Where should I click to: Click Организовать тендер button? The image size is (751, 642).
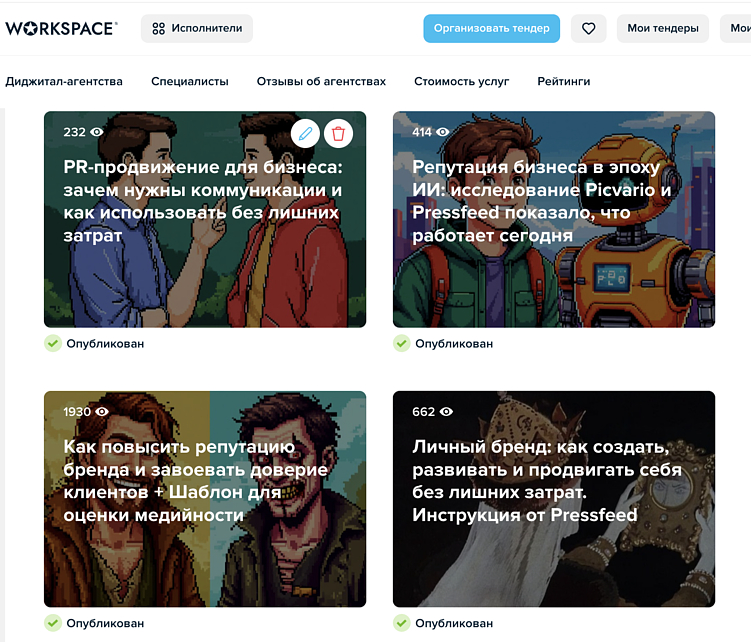(x=491, y=29)
